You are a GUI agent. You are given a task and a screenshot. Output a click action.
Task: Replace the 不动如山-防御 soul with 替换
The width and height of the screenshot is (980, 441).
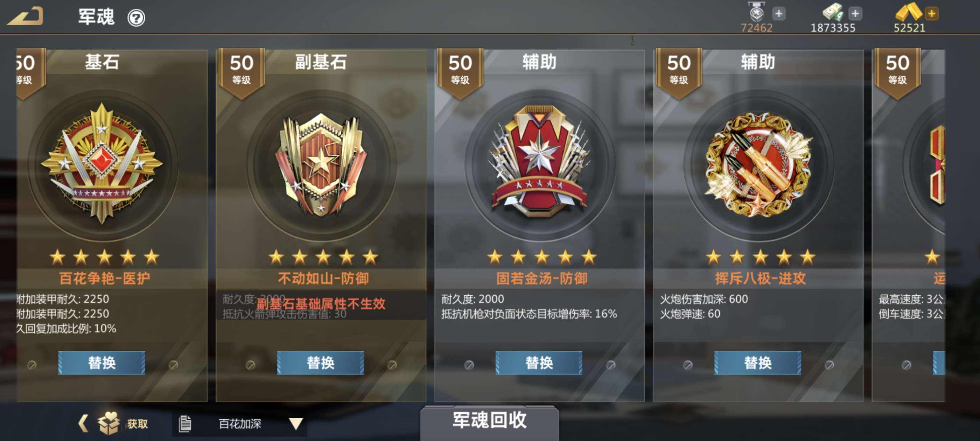pos(320,362)
